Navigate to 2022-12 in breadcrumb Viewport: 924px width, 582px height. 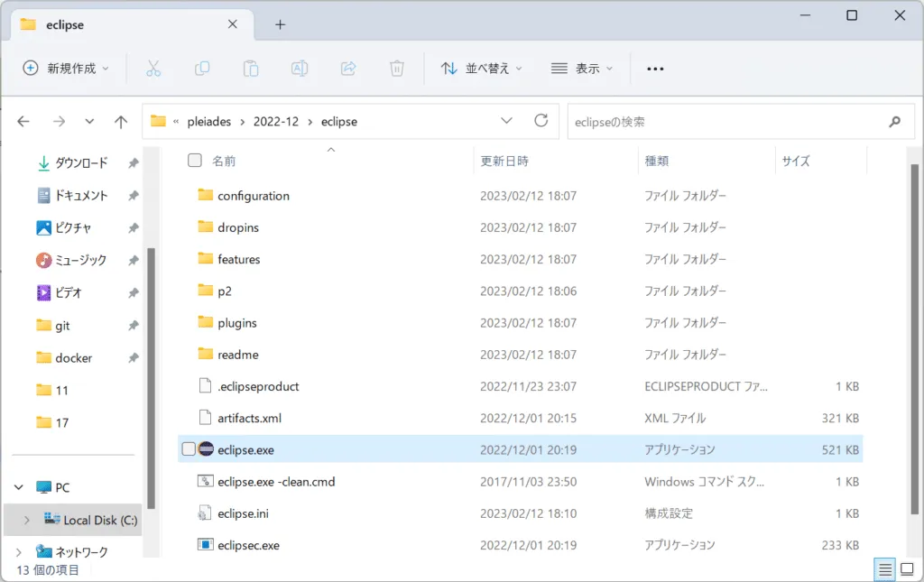pos(276,121)
